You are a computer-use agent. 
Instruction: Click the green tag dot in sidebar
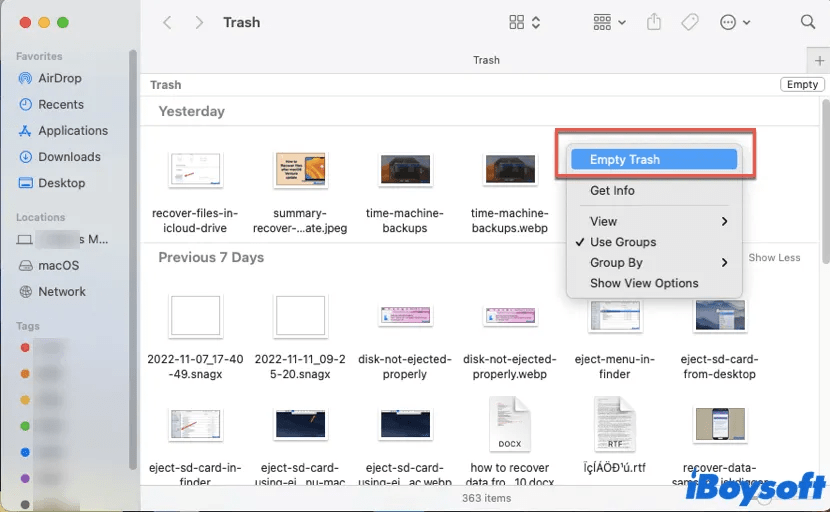pos(25,426)
